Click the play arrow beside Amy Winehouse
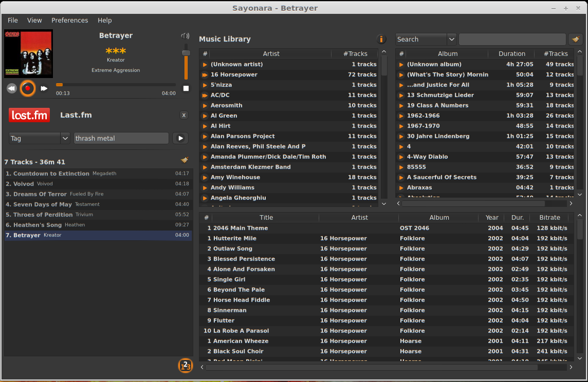The height and width of the screenshot is (382, 588). click(205, 178)
